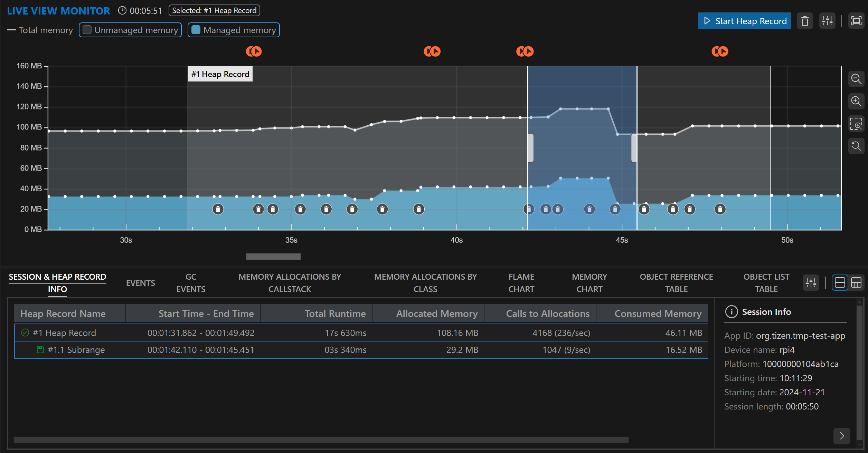Open table settings sliders icon beside tabs

811,283
